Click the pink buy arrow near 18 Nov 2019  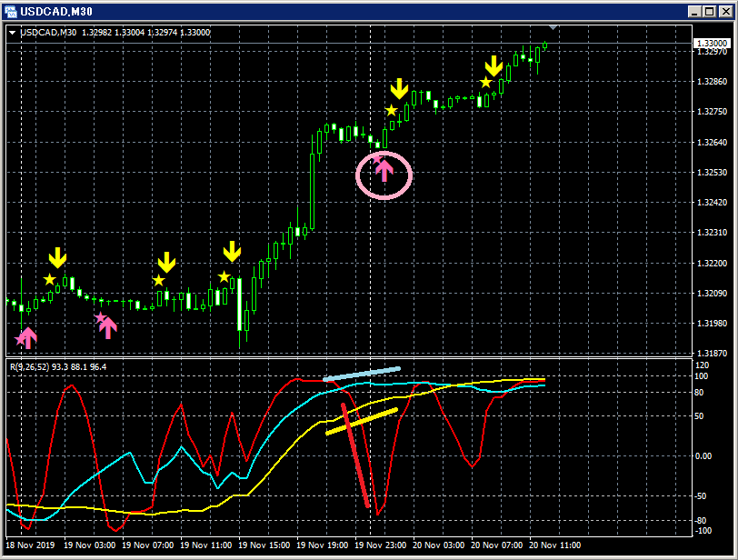[x=28, y=338]
